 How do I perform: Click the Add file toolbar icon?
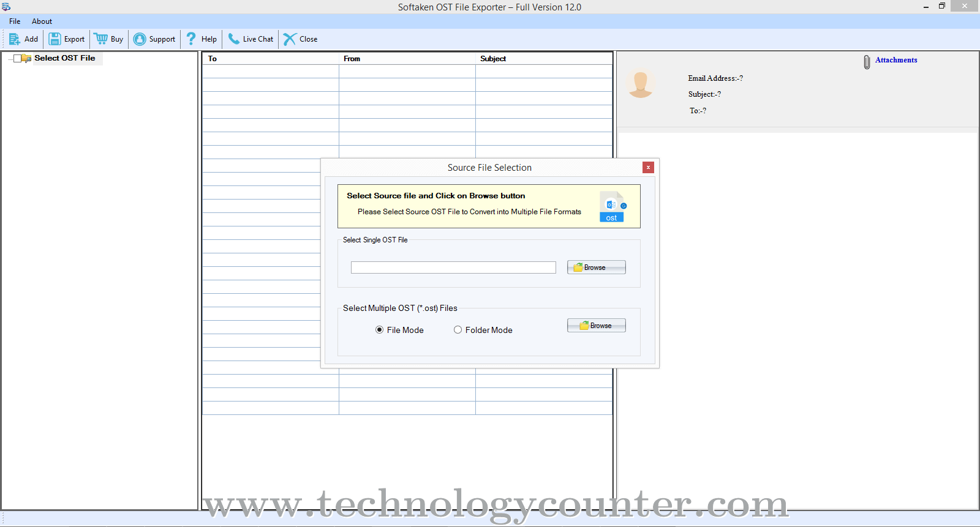[15, 39]
